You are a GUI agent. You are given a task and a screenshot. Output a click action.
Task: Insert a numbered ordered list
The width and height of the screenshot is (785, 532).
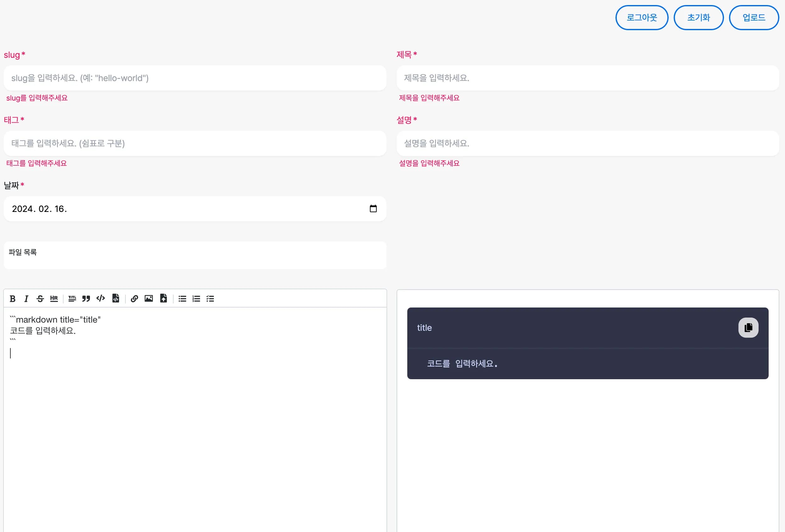(196, 299)
